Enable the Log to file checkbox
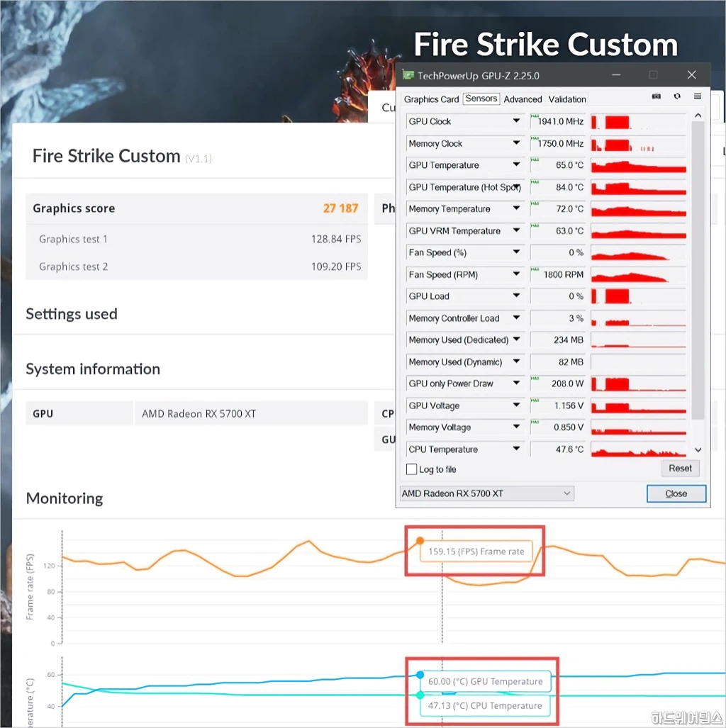Viewport: 726px width, 728px height. pos(411,469)
